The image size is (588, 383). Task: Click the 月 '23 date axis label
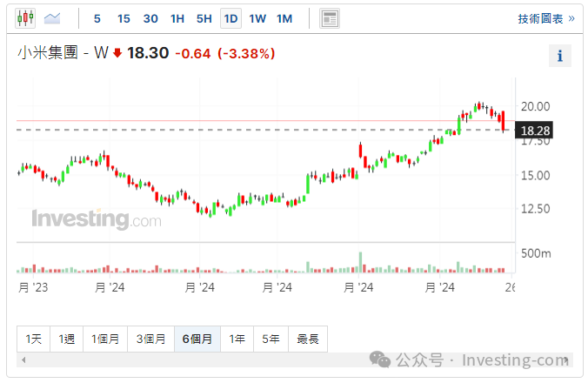(33, 288)
